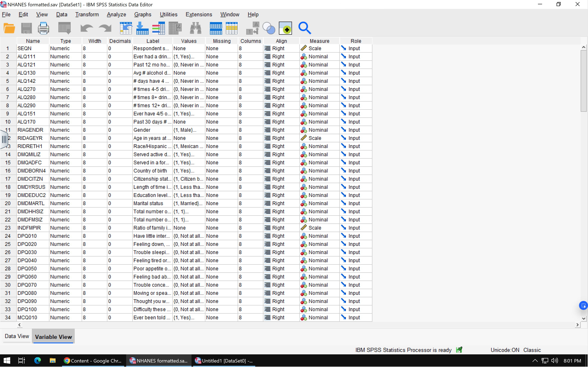Click the Label column header
Image resolution: width=588 pixels, height=367 pixels.
coord(153,41)
